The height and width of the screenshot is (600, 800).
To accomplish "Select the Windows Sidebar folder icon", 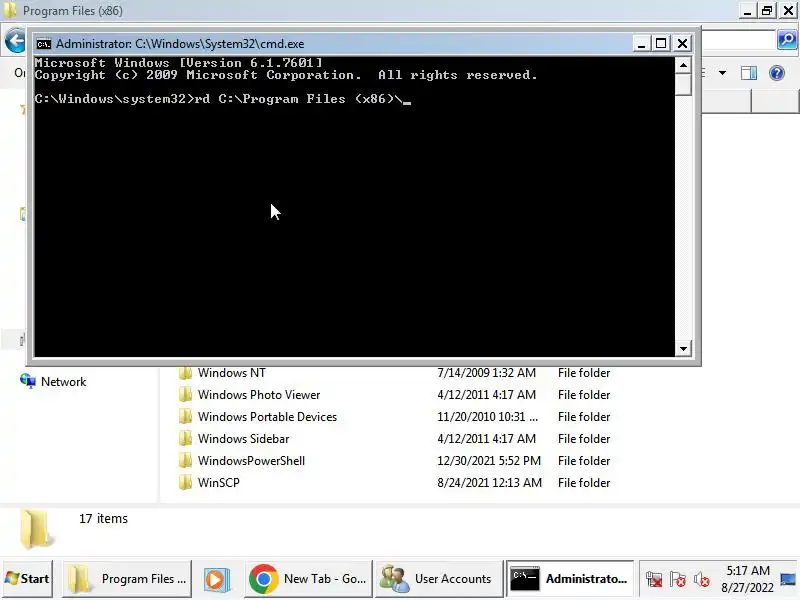I will pos(185,439).
